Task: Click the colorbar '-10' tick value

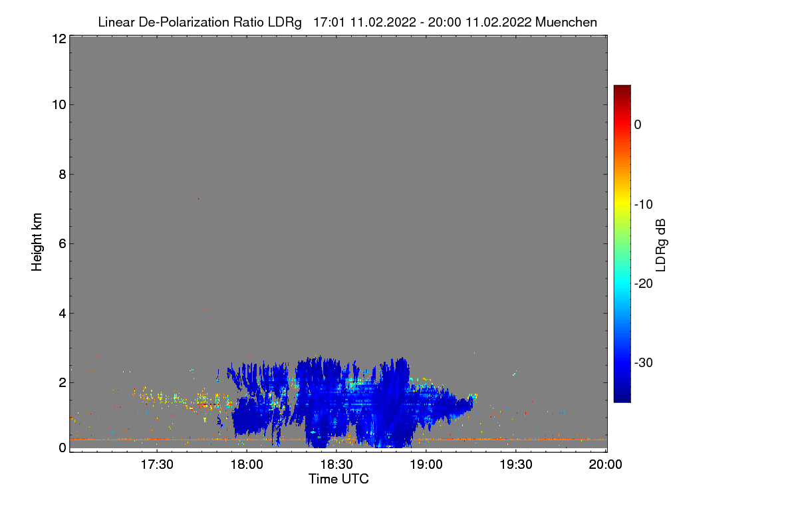Action: [643, 204]
